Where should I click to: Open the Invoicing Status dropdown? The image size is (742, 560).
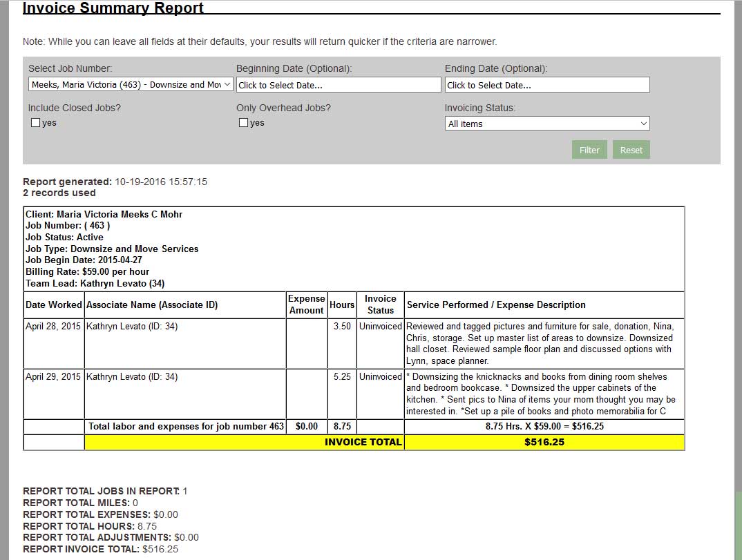point(546,123)
